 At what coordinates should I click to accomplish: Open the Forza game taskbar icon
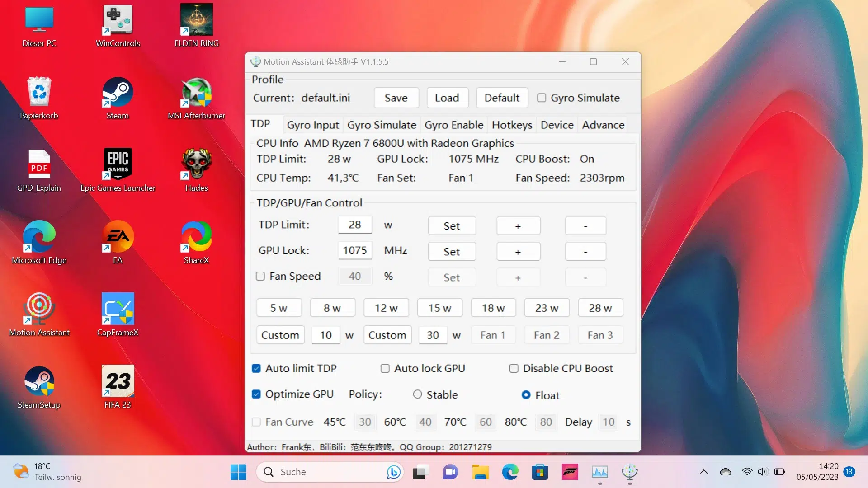(570, 472)
